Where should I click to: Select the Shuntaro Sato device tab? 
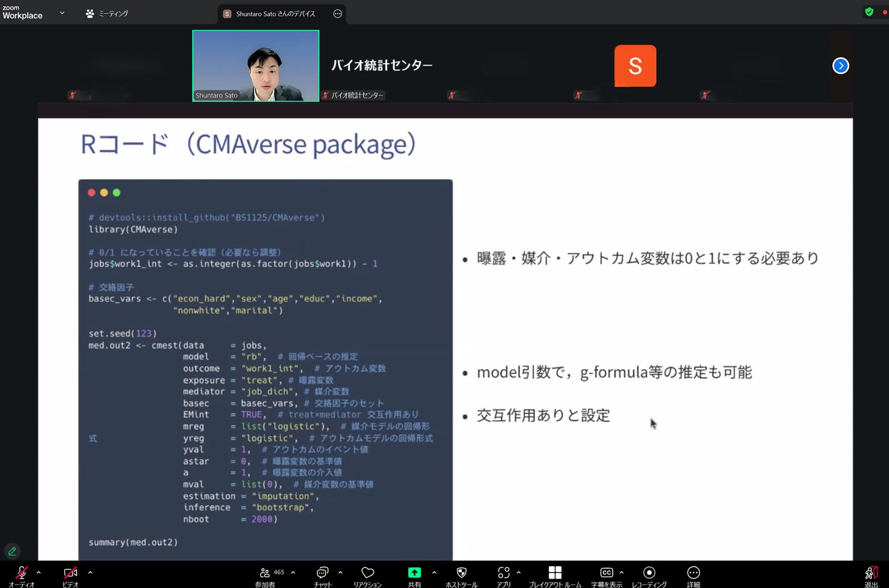275,14
